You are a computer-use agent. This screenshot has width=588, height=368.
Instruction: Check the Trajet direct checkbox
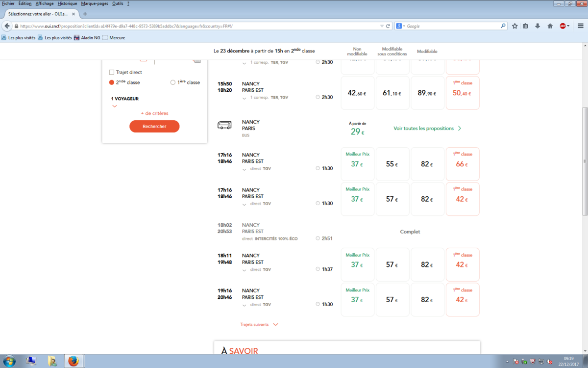pyautogui.click(x=112, y=72)
